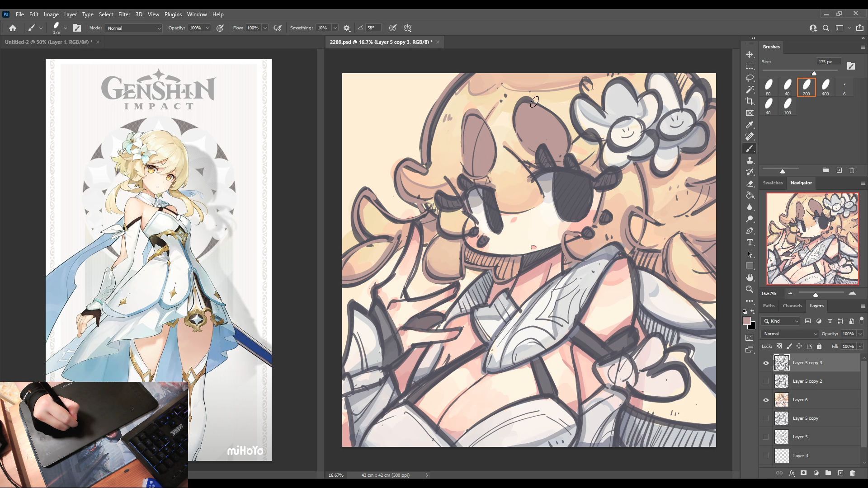Select the Eyedropper tool

coord(750,125)
